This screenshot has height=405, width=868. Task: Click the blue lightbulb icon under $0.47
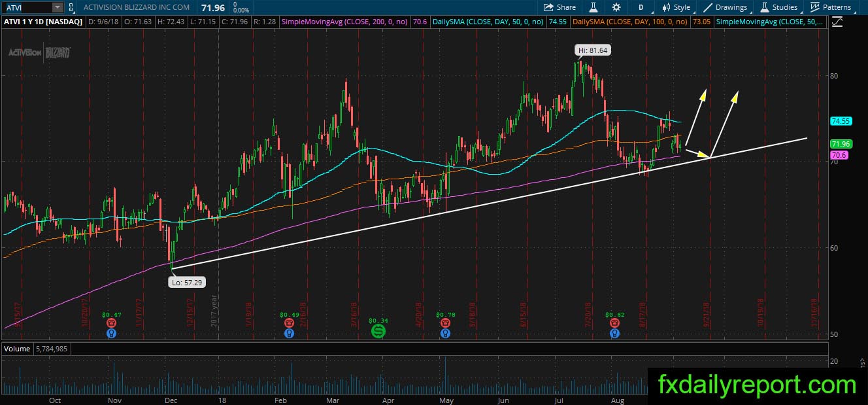pos(112,333)
